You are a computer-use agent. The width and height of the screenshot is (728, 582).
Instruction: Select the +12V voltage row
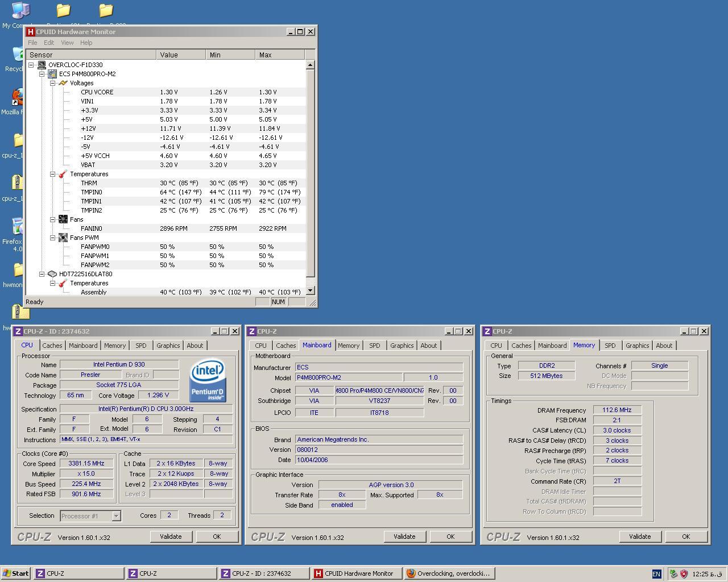point(166,128)
